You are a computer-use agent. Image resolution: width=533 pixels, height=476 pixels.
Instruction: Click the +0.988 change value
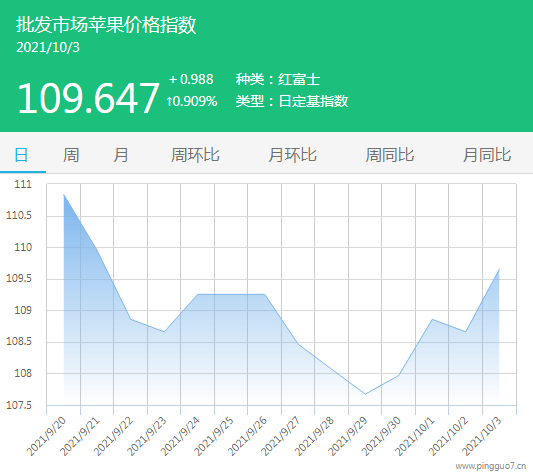point(191,79)
